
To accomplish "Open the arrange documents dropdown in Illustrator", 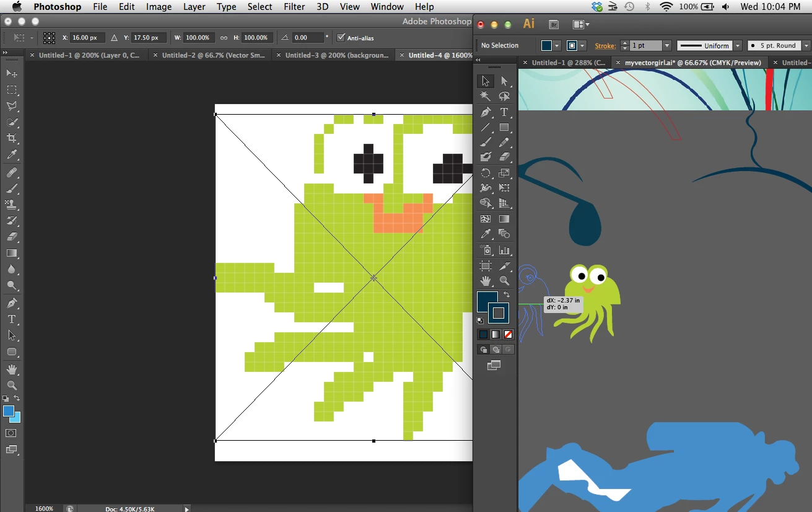I will pos(581,25).
